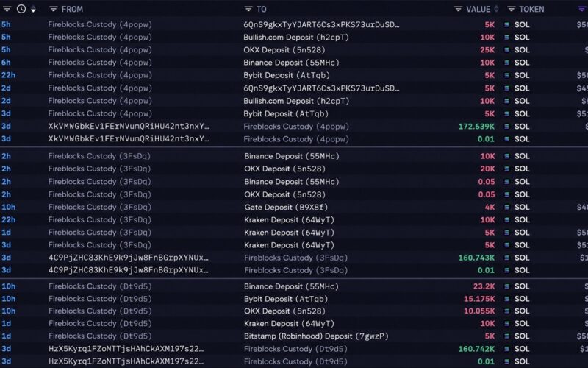Open Bitstamp (Robinhood) Deposit (7gwzP) address
The height and width of the screenshot is (368, 588).
316,336
